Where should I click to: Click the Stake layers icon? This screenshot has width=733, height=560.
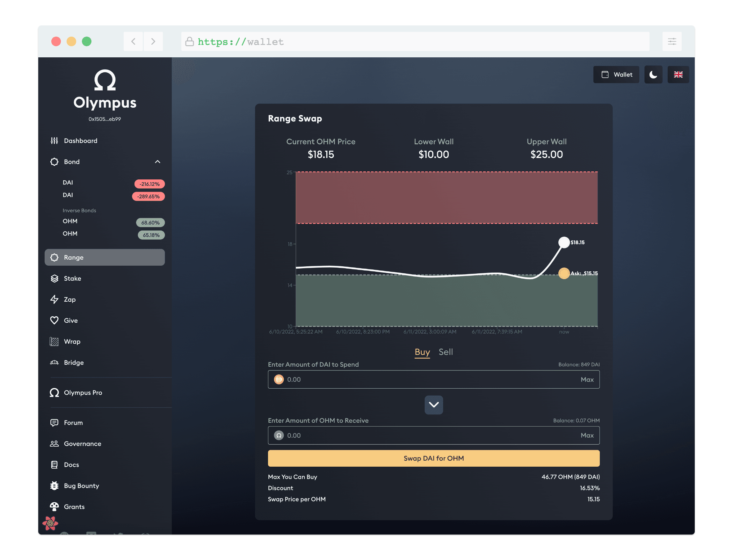click(54, 278)
